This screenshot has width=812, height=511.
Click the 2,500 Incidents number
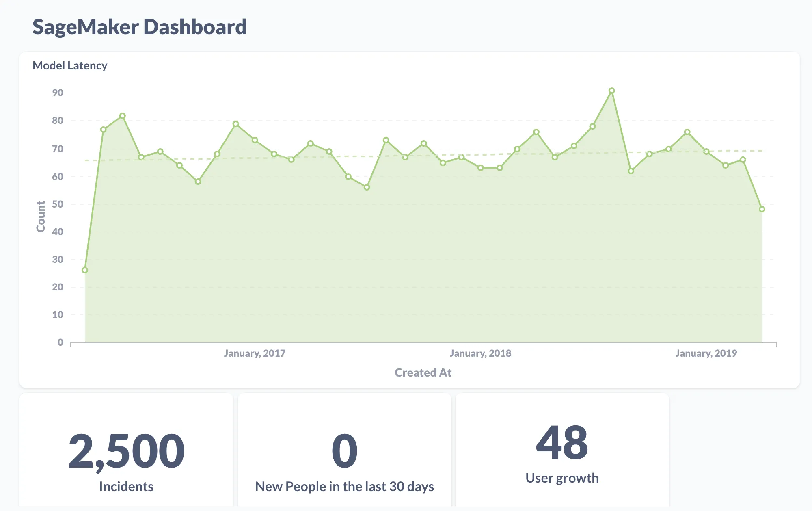click(126, 451)
